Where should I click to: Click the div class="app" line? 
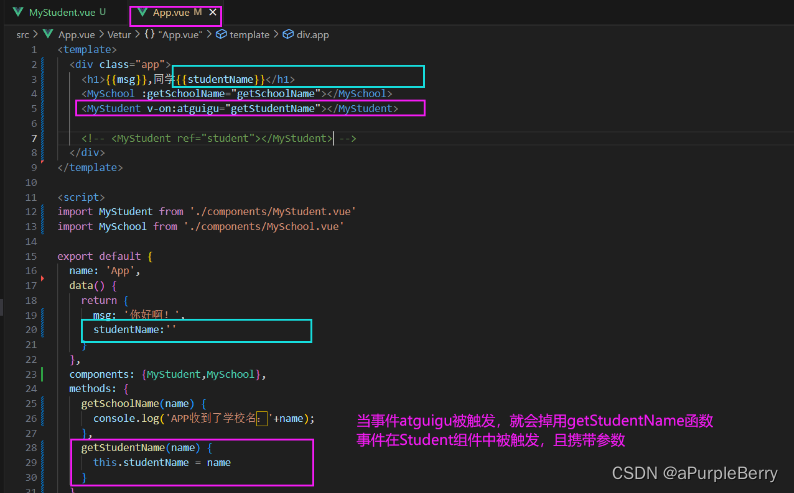121,64
